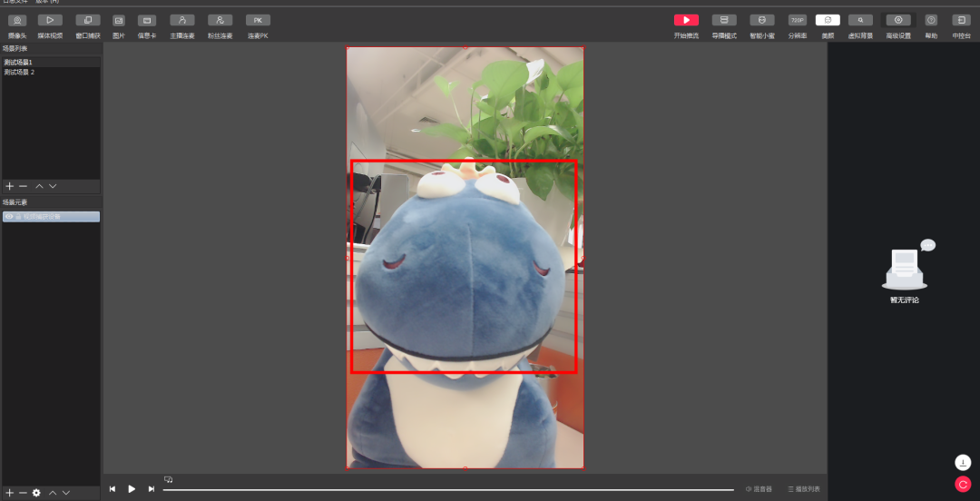
Task: Start fan co-streaming (粉丝连麦)
Action: tap(220, 26)
